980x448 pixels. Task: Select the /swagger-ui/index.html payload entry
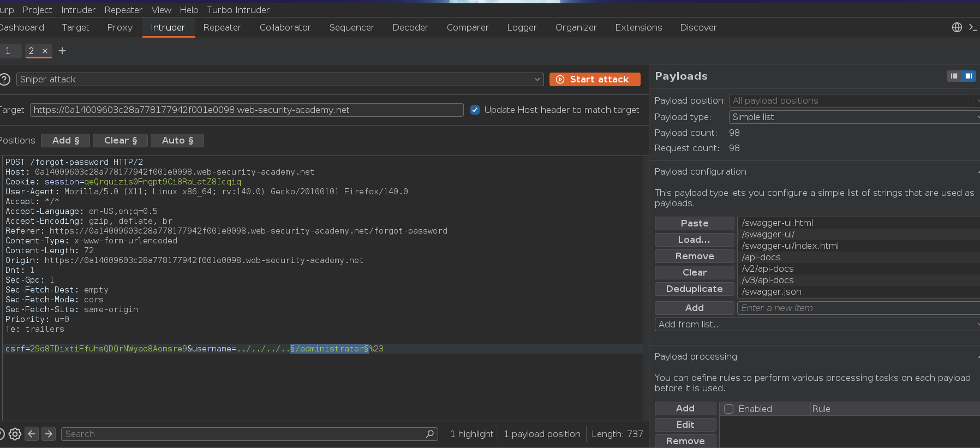tap(859, 246)
